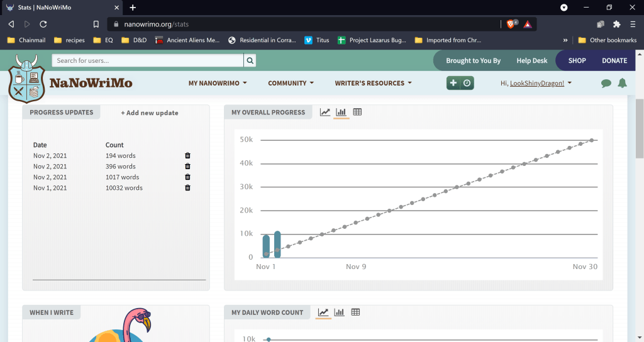
Task: Switch Overall Progress to line chart view
Action: (x=325, y=113)
